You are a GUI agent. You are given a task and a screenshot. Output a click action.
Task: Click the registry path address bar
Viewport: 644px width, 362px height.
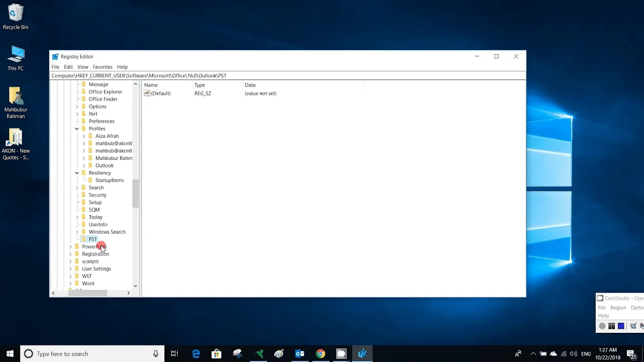(288, 75)
